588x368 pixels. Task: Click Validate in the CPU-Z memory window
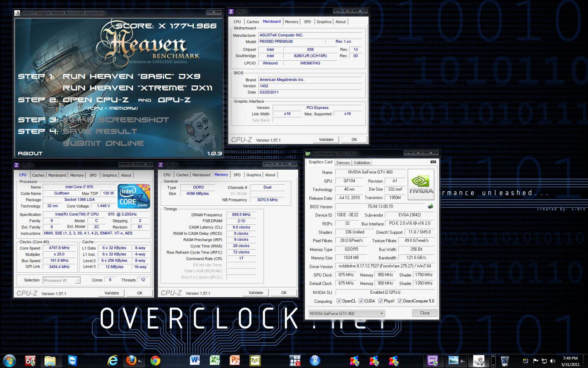pyautogui.click(x=256, y=293)
